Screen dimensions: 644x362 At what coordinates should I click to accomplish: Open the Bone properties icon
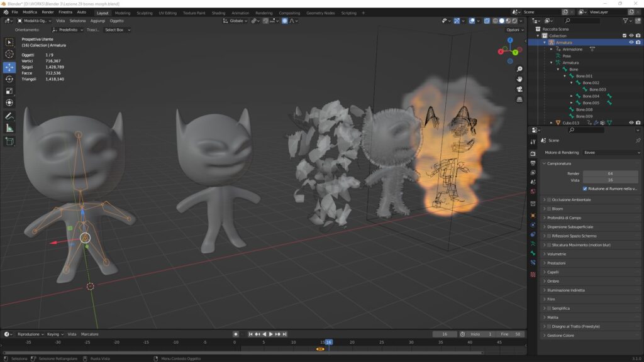point(533,253)
